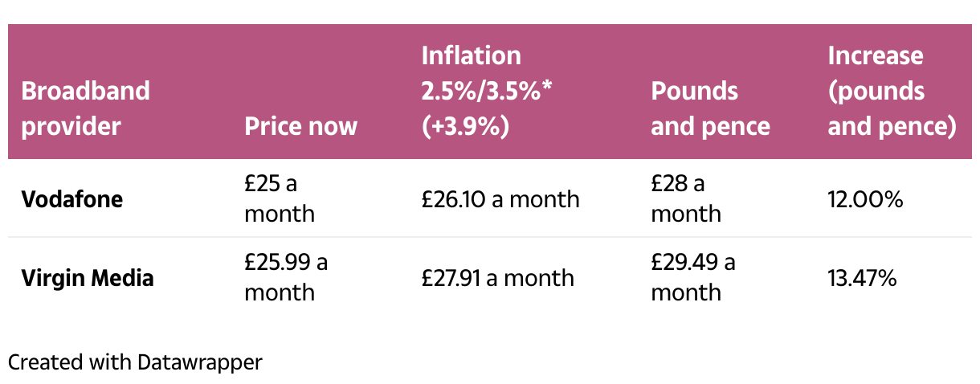Click the Broadband provider column header
980x384 pixels.
(x=85, y=108)
